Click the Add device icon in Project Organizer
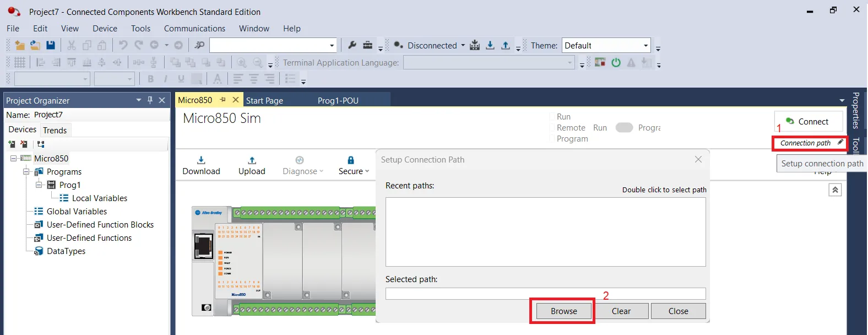 point(12,144)
